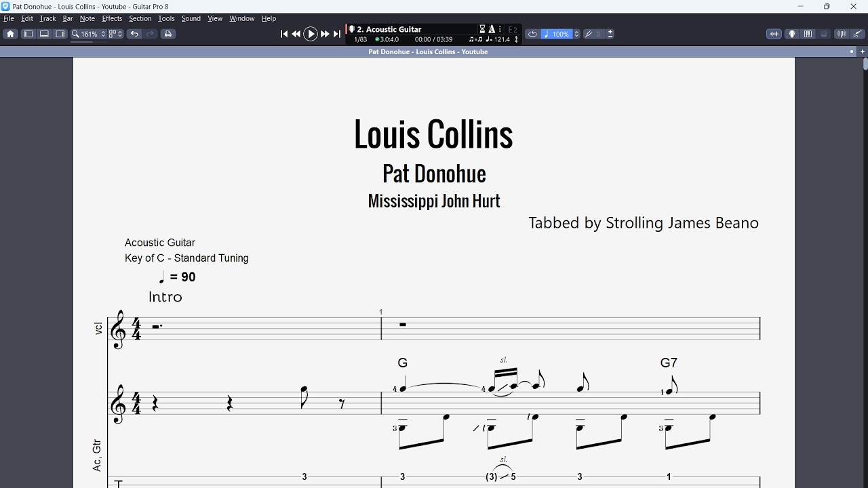Click the Key of C - Standard Tuning text
This screenshot has width=868, height=488.
coord(186,258)
